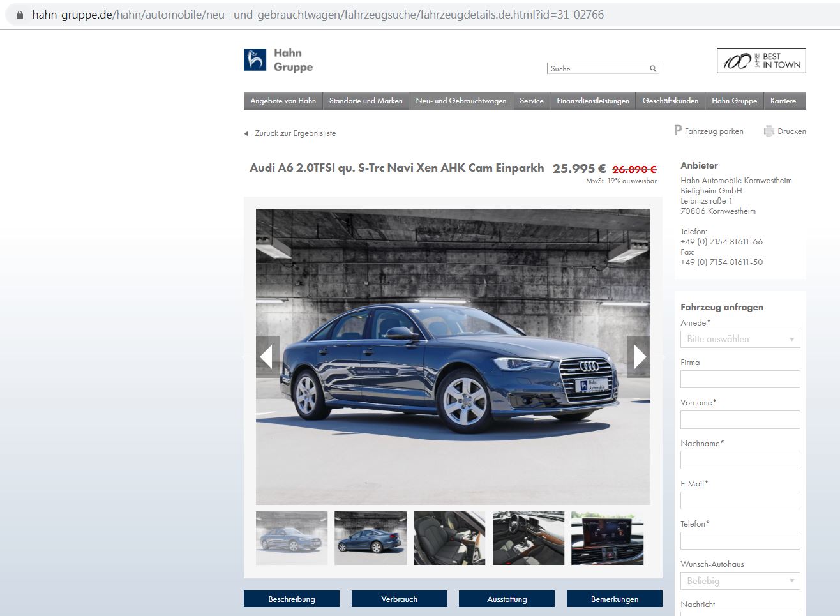Click the Hahn Gruppe logo
840x616 pixels.
[278, 60]
